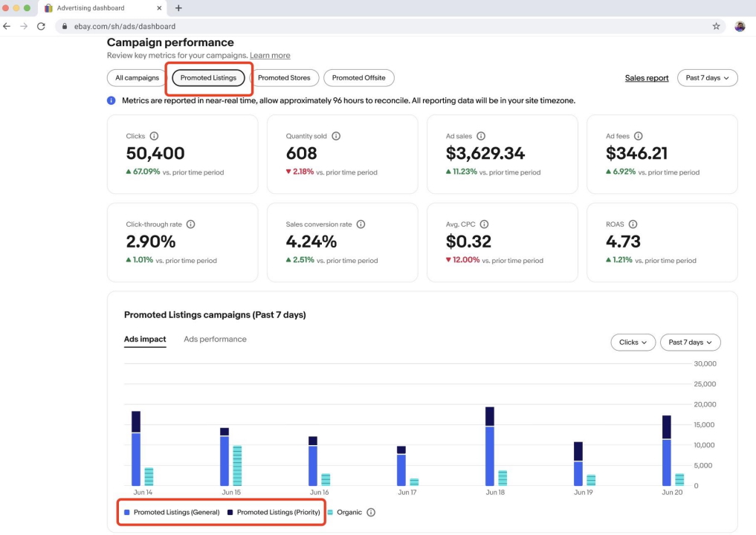Click the info icon next to Ad sales
This screenshot has height=535, width=756.
[x=481, y=136]
